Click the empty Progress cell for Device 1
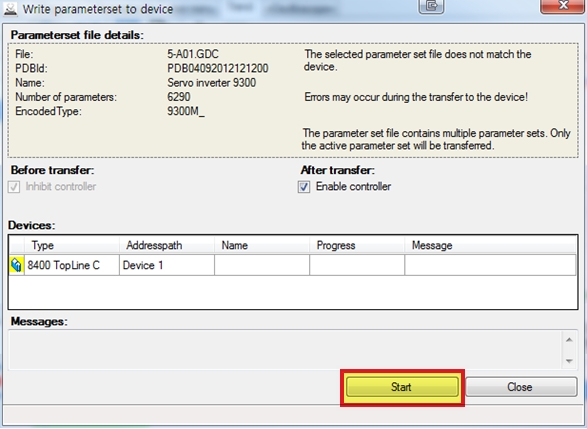The height and width of the screenshot is (429, 587). 357,265
